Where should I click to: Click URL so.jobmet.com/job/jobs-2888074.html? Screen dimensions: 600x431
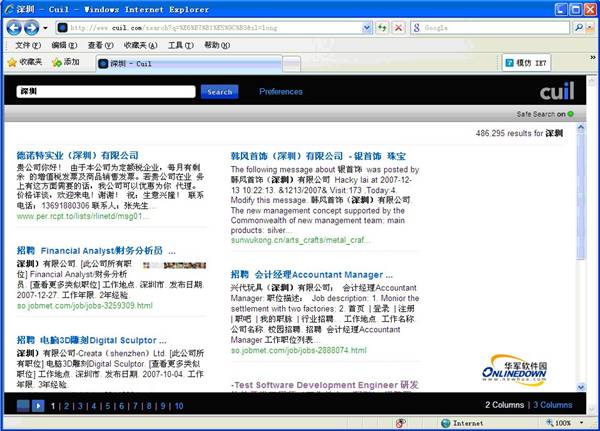298,350
